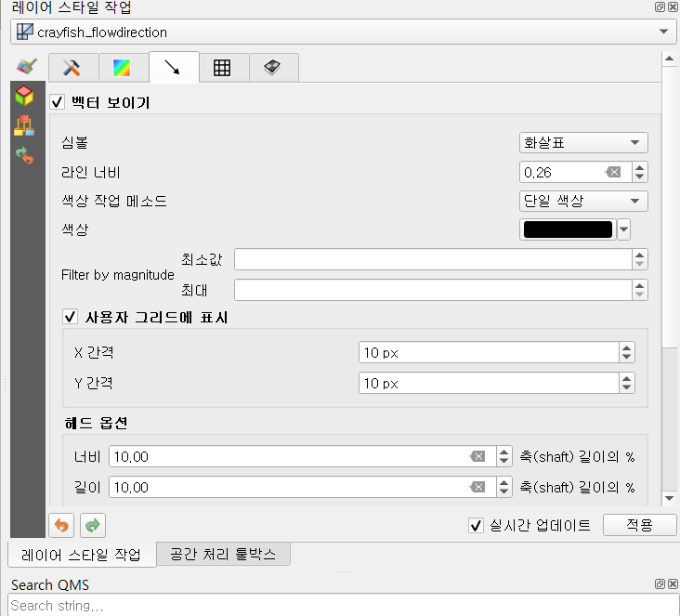Clear the head 너비 value
The width and height of the screenshot is (680, 616).
477,456
